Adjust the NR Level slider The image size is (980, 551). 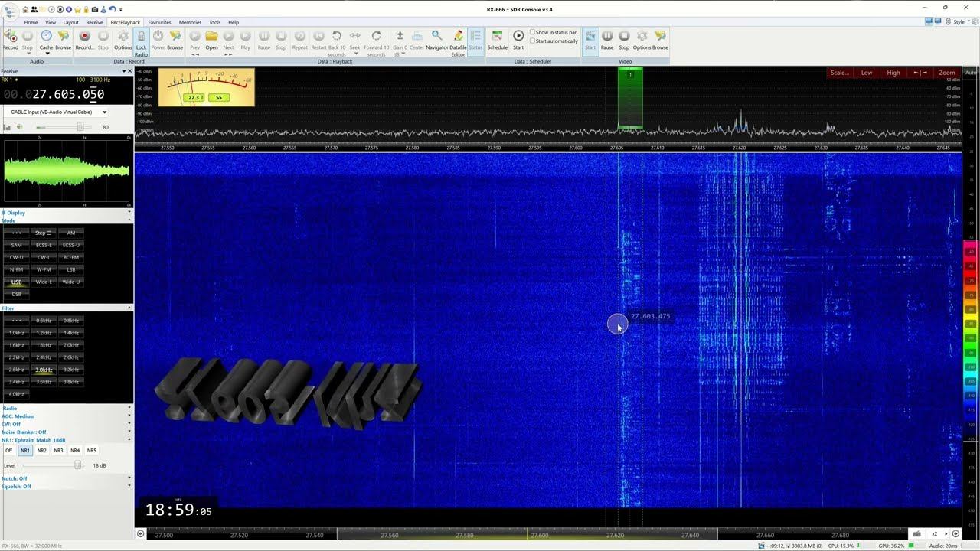click(77, 465)
